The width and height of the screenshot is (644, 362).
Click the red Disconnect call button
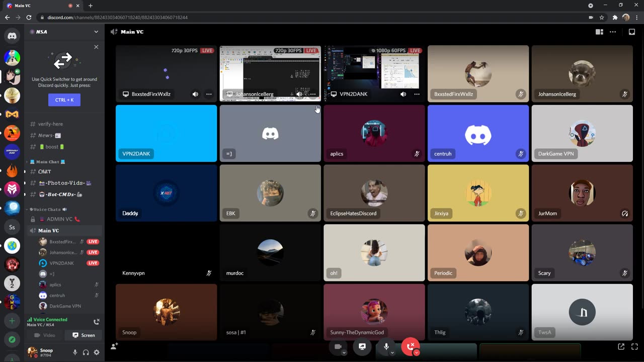point(411,346)
